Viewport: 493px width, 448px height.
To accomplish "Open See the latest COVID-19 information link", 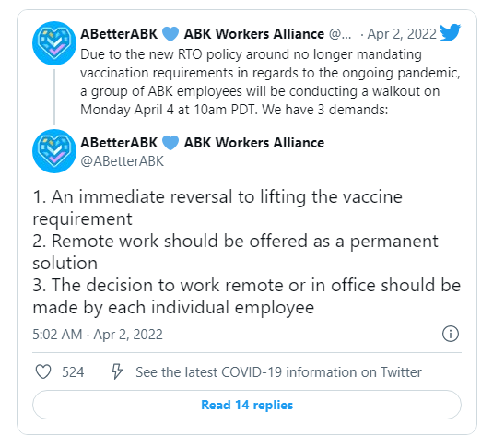I will 278,372.
